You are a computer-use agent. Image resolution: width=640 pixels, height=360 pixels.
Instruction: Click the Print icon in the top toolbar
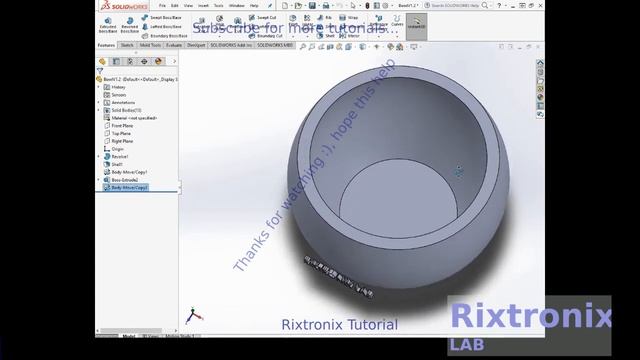click(326, 6)
